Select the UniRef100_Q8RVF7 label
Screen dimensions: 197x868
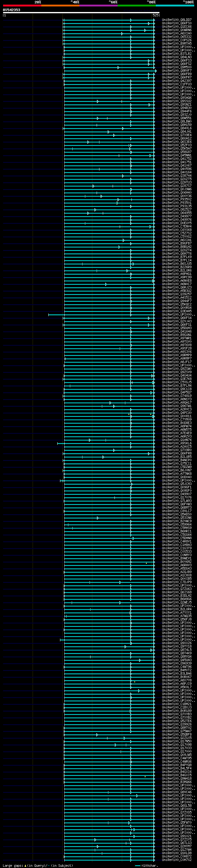coord(176,71)
